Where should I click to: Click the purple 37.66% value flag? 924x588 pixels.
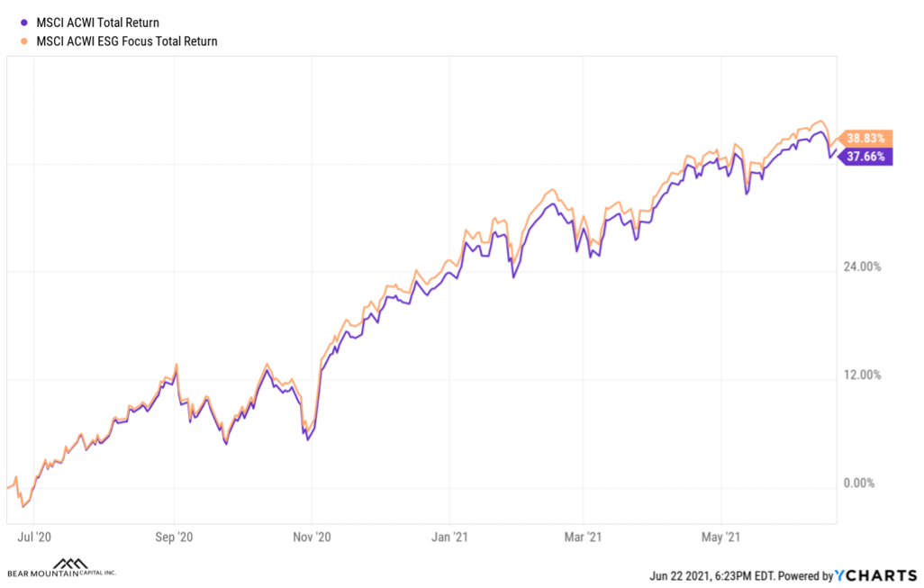[x=865, y=157]
